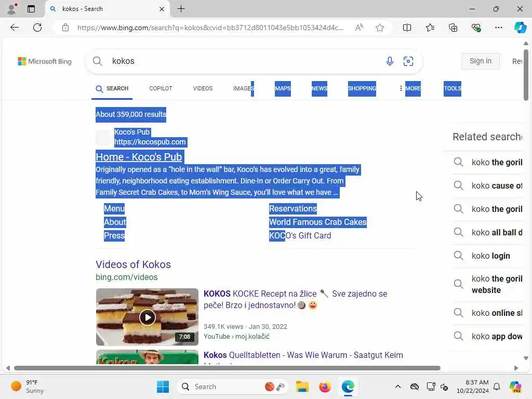Open the Reservations sitelink
The height and width of the screenshot is (399, 532).
(293, 208)
